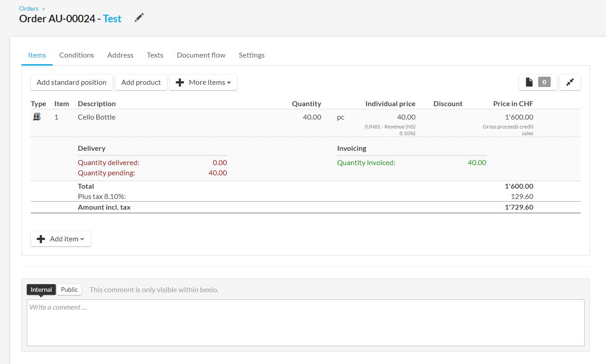This screenshot has height=364, width=606.
Task: Click Add standard position button
Action: coord(71,82)
